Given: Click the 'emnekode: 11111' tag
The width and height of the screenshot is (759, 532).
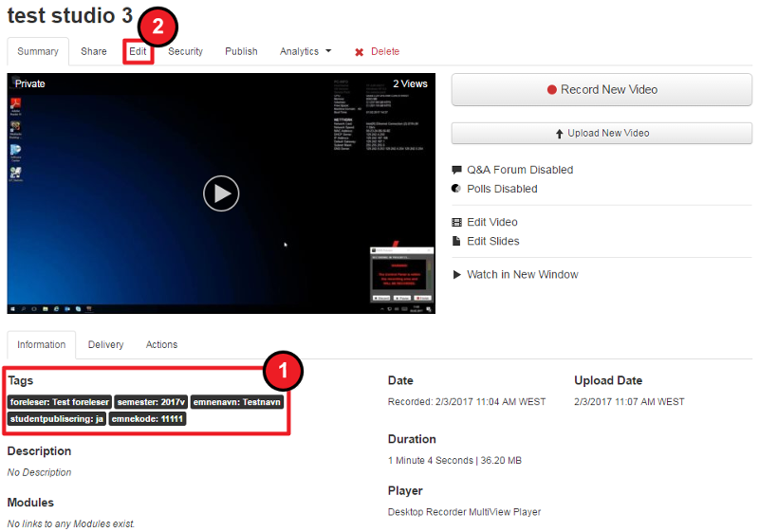Looking at the screenshot, I should tap(148, 418).
